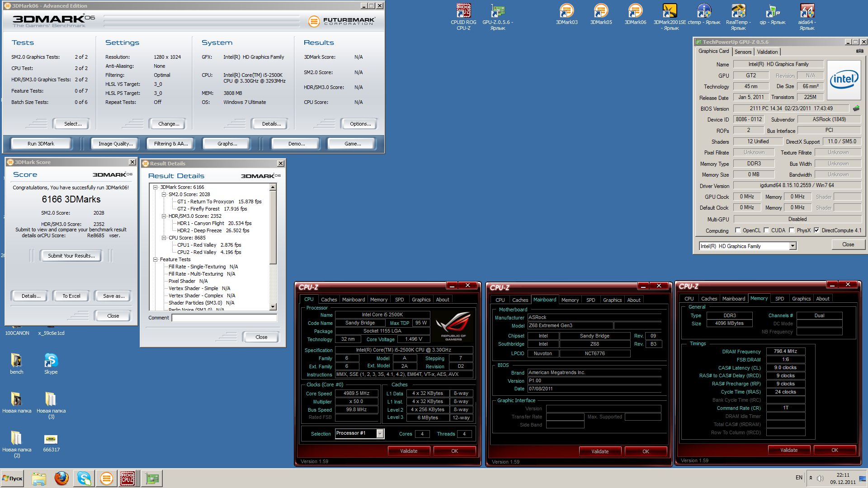Click Result Details vertical scrollbar
868x488 pixels.
pyautogui.click(x=273, y=247)
